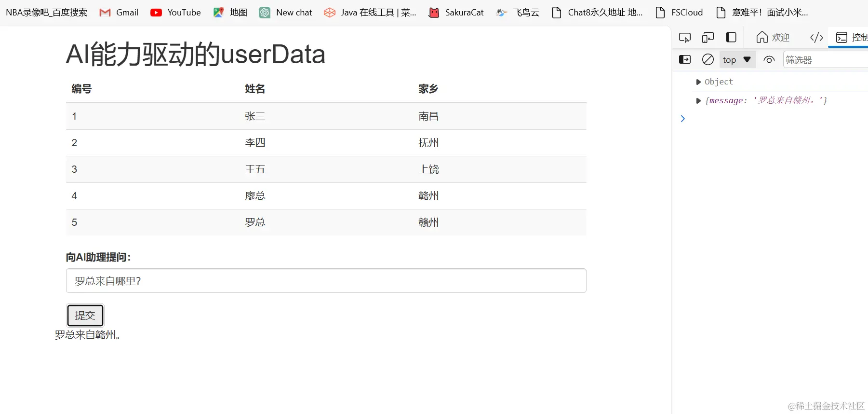
Task: Switch to the Elements code tab
Action: [x=816, y=38]
